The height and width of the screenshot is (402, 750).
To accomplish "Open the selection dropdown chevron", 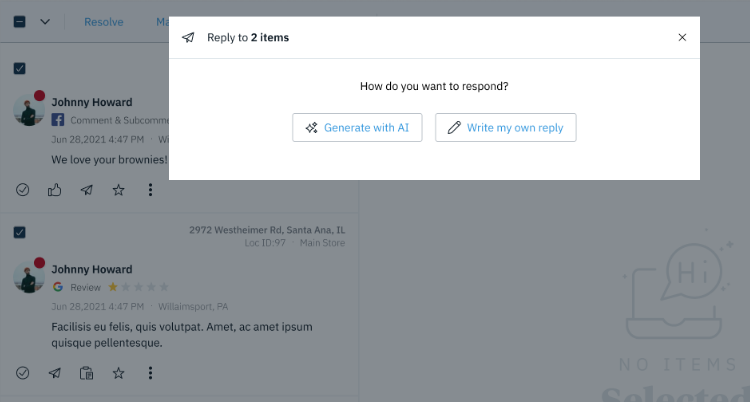I will pyautogui.click(x=45, y=22).
